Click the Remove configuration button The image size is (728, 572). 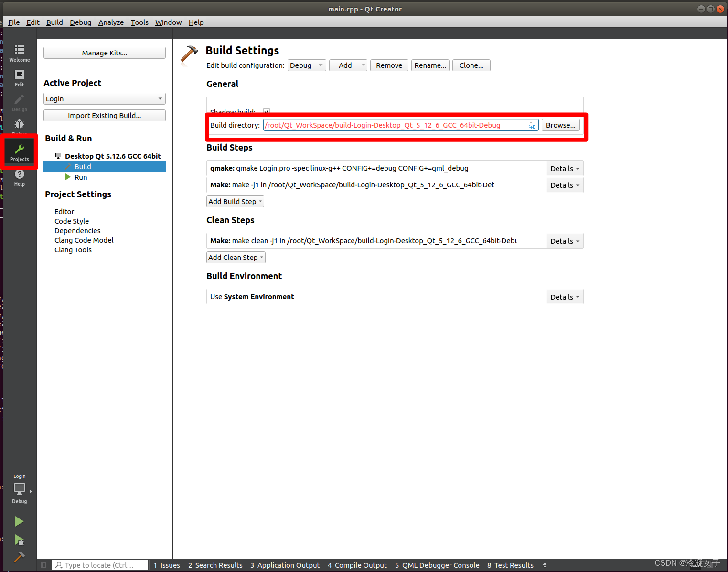click(389, 65)
